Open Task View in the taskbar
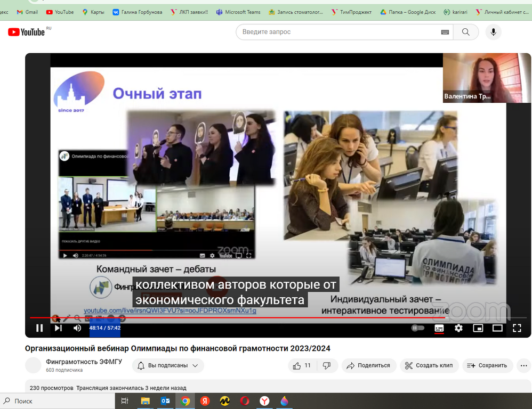Viewport: 532px width, 409px height. click(125, 401)
